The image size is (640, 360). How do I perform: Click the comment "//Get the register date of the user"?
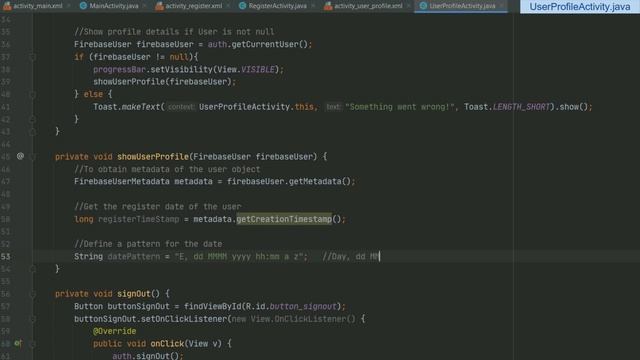pos(158,207)
